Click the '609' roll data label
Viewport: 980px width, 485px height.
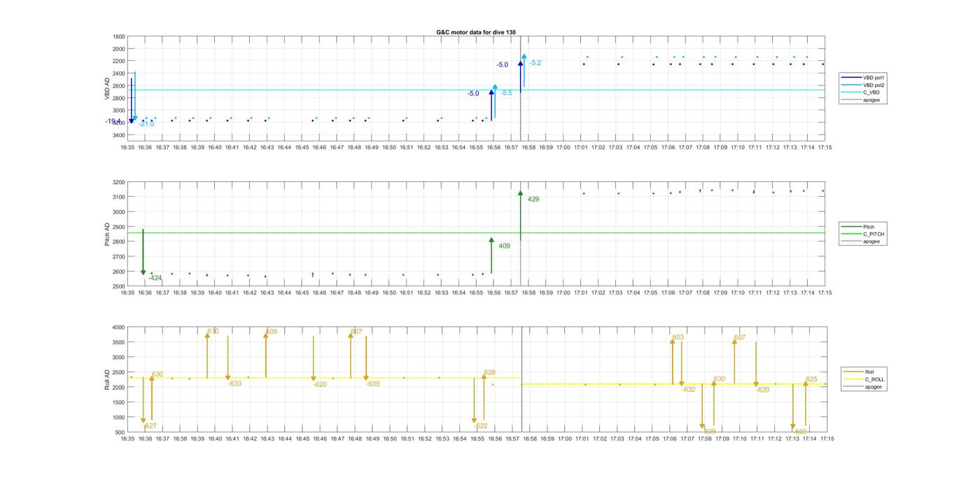pyautogui.click(x=272, y=332)
